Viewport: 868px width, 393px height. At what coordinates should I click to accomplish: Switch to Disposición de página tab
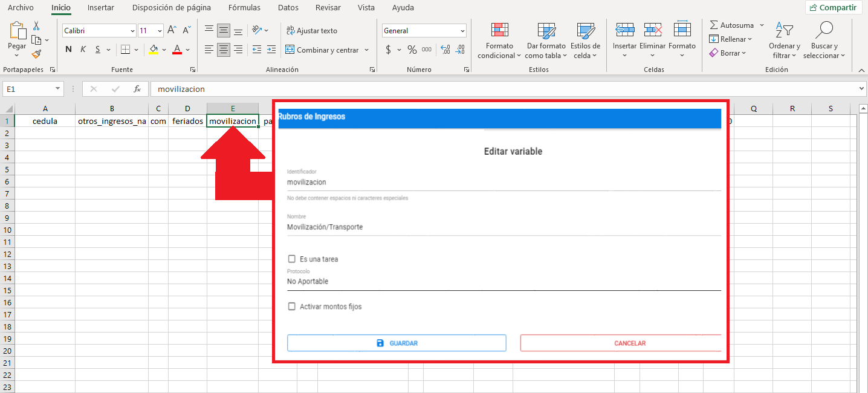point(172,8)
